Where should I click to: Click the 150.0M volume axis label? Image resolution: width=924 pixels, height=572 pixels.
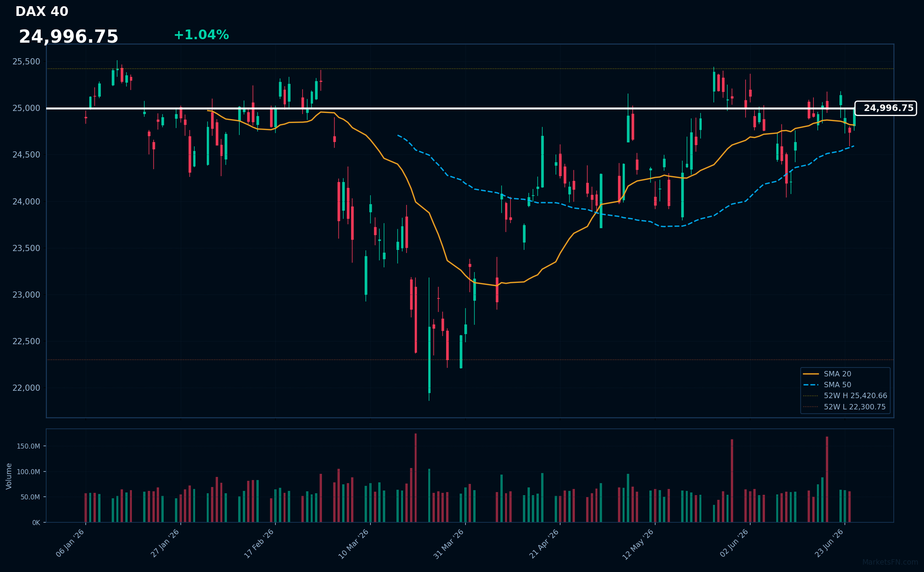(28, 446)
